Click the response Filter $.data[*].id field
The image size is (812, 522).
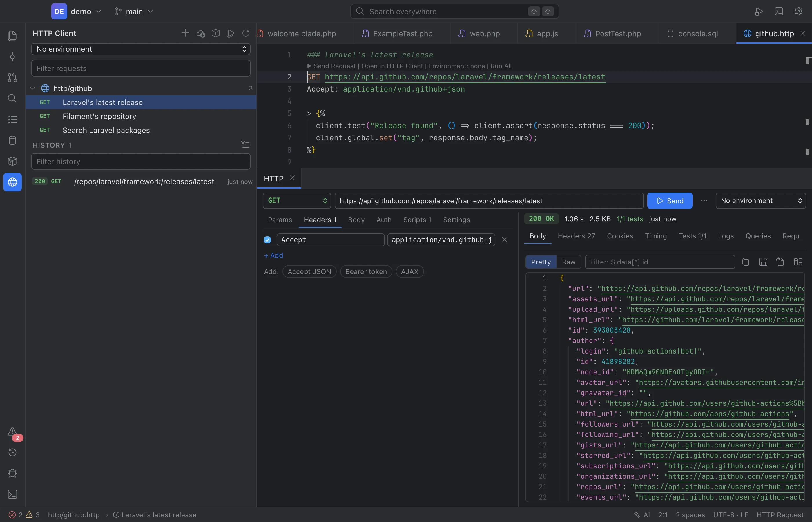[x=659, y=262]
